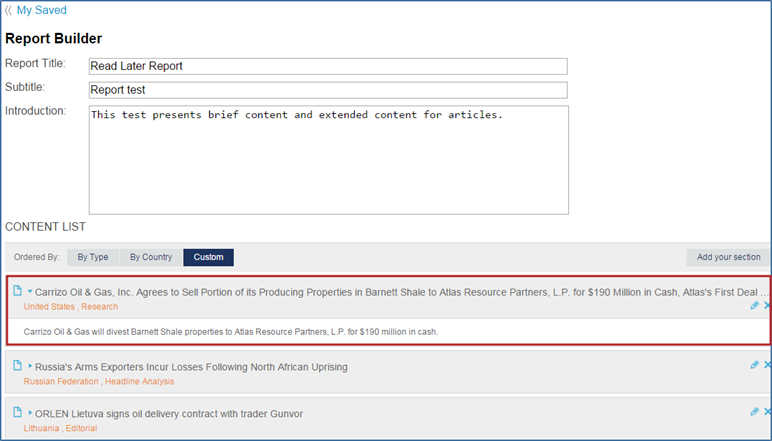Screen dimensions: 772x441
Task: Click the double chevron back icon beside My Saved
Action: [8, 10]
